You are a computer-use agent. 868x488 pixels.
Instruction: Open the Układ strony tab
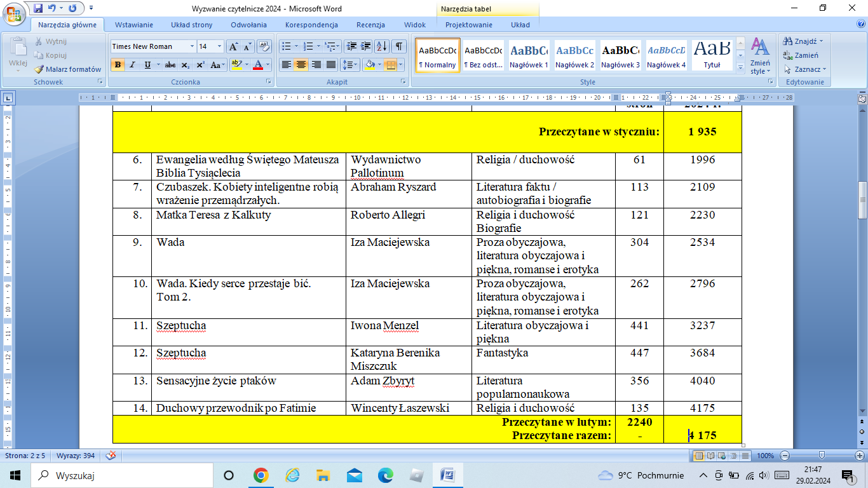(x=191, y=25)
